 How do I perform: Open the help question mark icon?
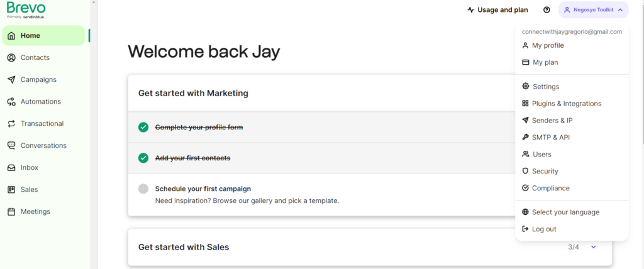coord(547,10)
